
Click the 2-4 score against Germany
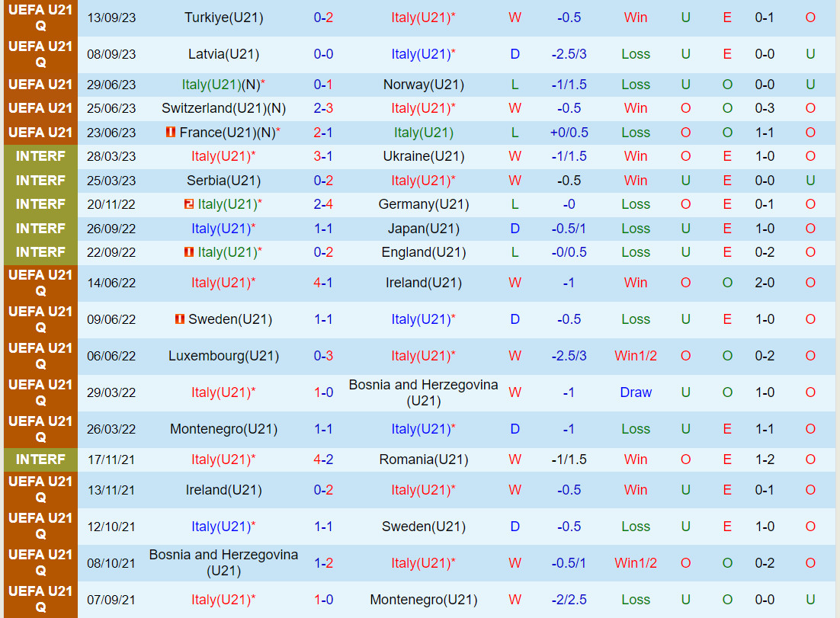pos(323,204)
